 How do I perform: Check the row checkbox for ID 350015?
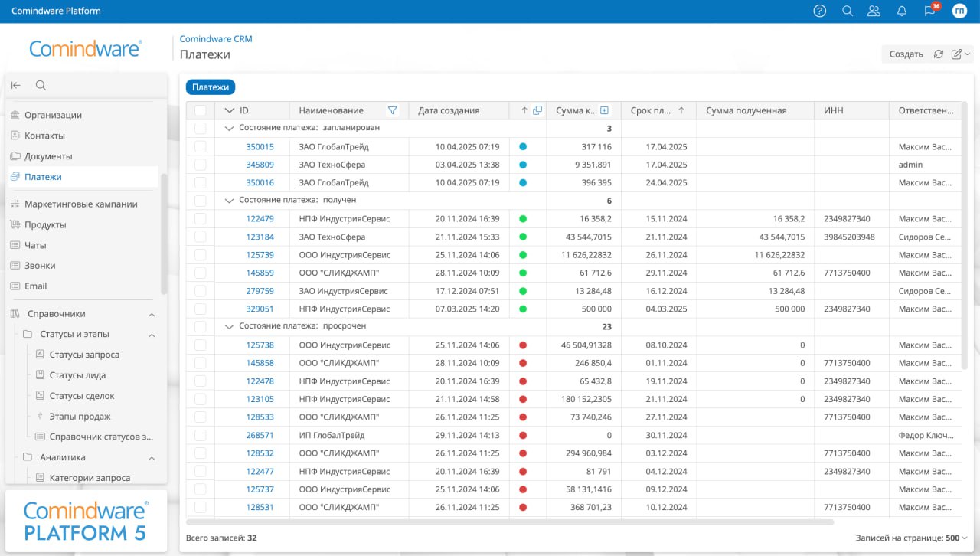(201, 146)
